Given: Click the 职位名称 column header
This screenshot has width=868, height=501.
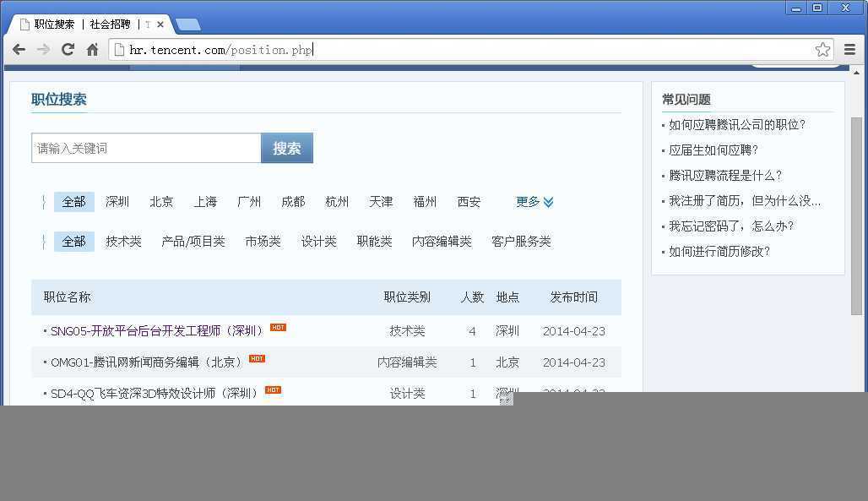Looking at the screenshot, I should (67, 297).
